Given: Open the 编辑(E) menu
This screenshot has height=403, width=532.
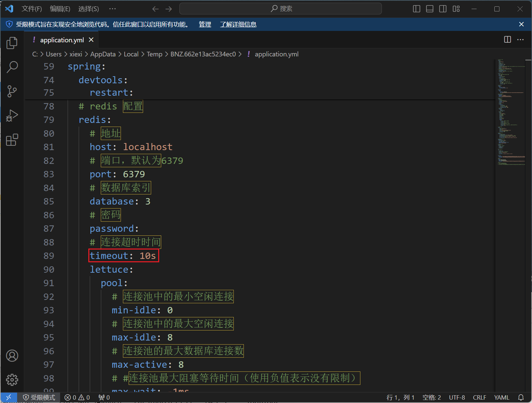Looking at the screenshot, I should tap(60, 9).
